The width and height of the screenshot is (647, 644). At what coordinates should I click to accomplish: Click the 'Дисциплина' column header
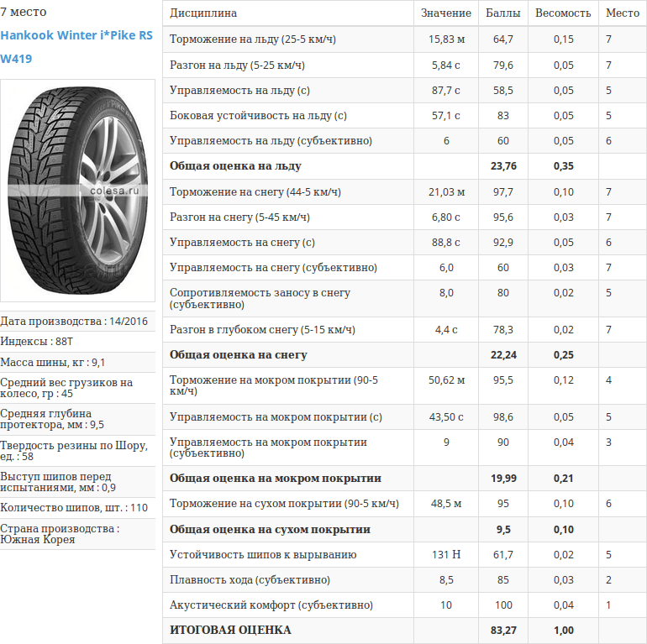click(203, 13)
